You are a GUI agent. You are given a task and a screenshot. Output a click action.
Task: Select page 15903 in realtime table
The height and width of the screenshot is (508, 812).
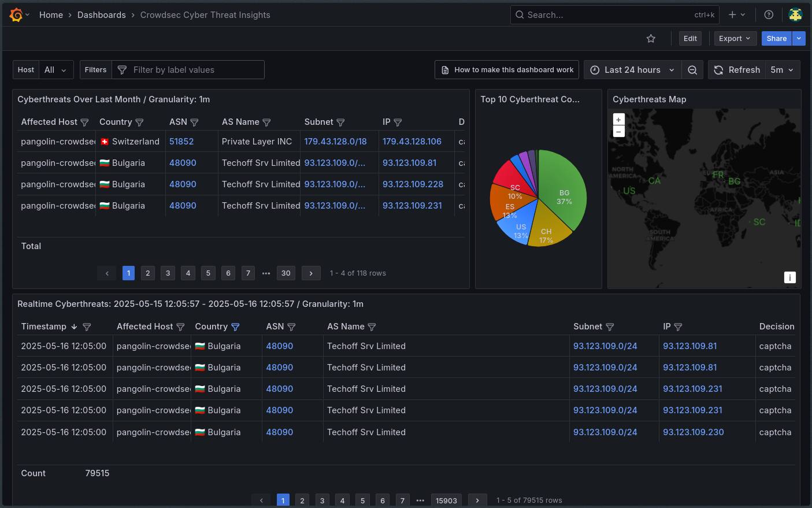pos(446,500)
